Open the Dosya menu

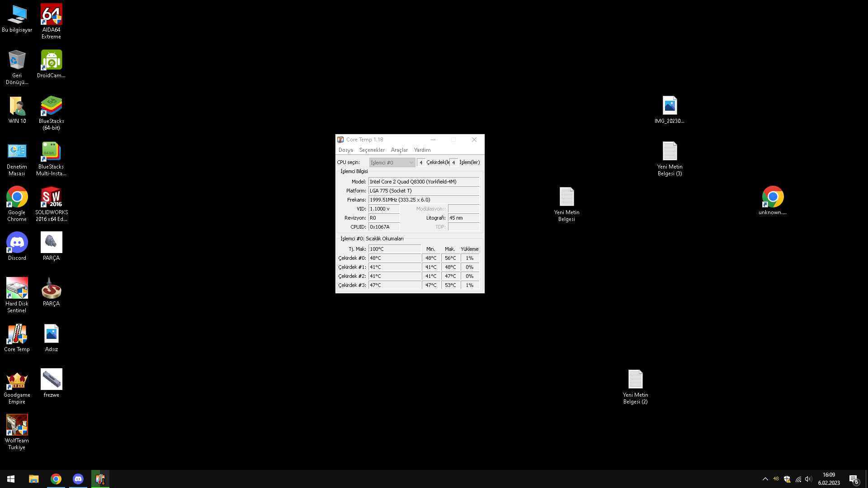[345, 150]
